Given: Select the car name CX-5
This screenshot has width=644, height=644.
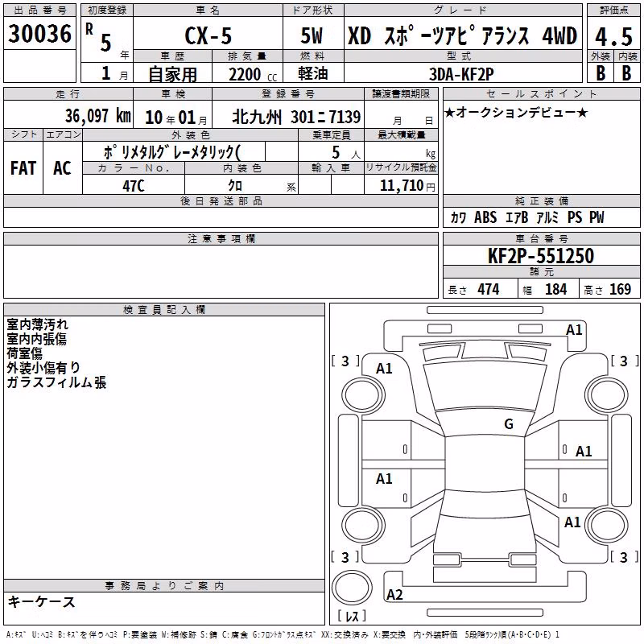Looking at the screenshot, I should point(208,35).
